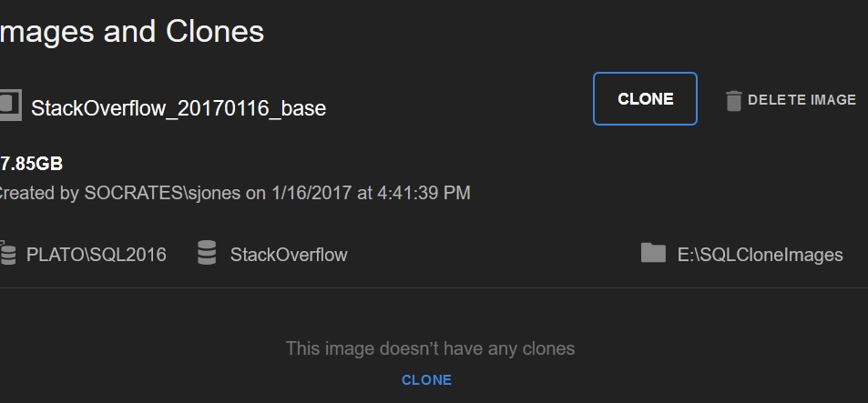The image size is (868, 403).
Task: Select the StackOverflow_20170116_base image name
Action: tap(179, 108)
